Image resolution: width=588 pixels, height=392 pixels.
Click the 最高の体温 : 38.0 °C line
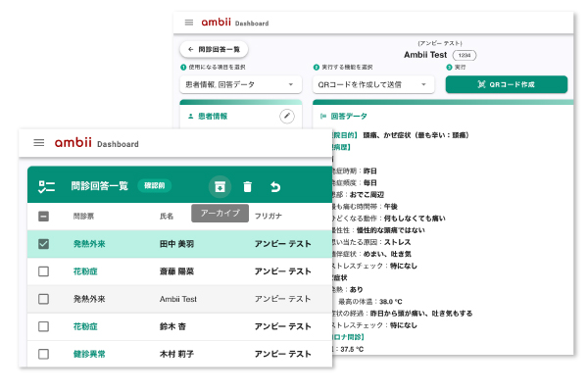370,301
